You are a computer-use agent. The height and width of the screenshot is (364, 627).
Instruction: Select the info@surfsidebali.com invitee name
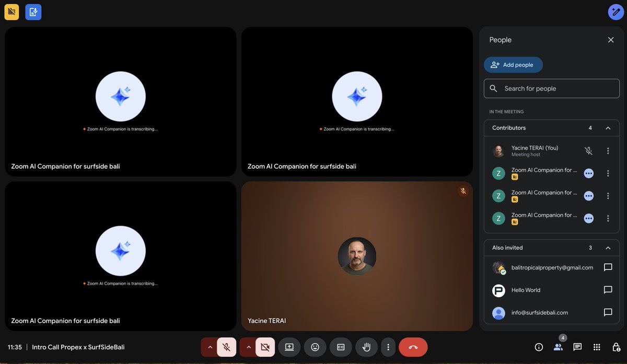[540, 312]
